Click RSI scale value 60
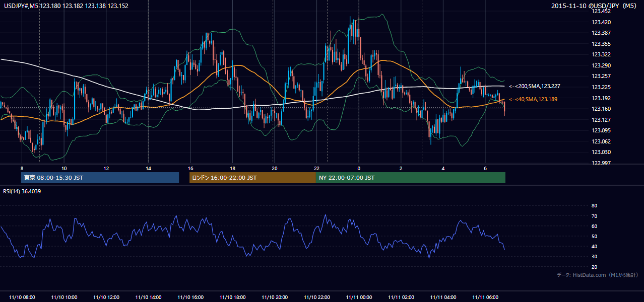The height and width of the screenshot is (302, 644). (x=594, y=226)
